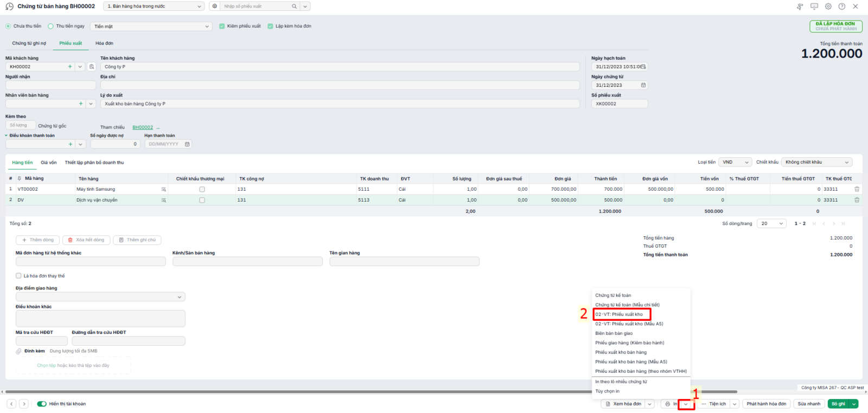
Task: Delete the DV row with its trash icon
Action: click(857, 200)
